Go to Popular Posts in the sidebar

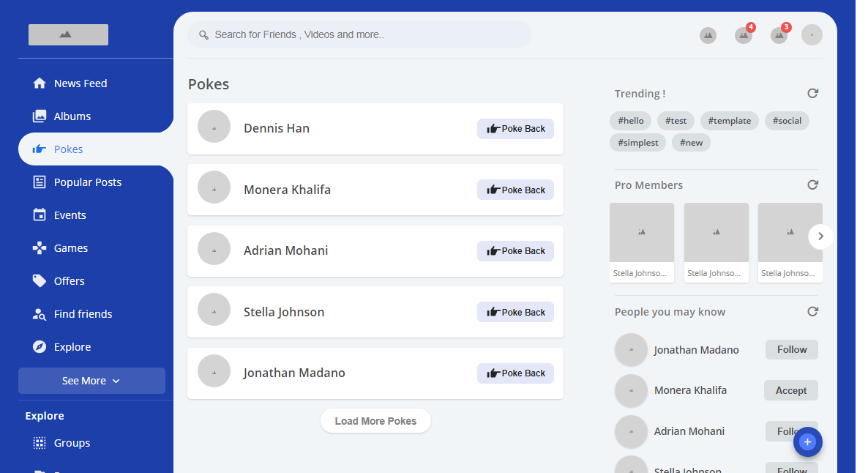click(87, 182)
